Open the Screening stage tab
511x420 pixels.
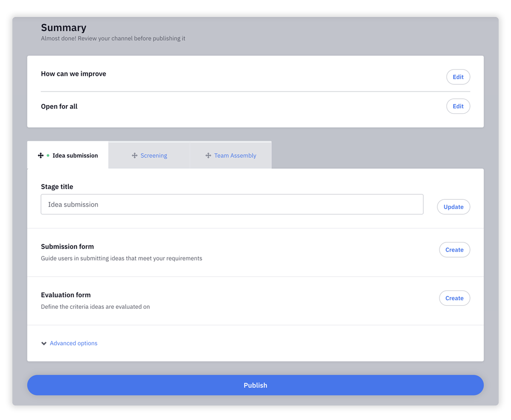click(149, 155)
